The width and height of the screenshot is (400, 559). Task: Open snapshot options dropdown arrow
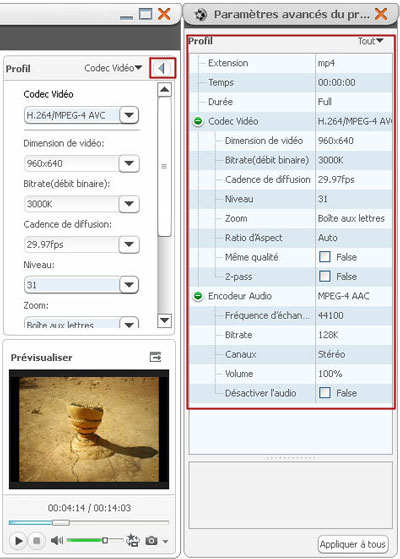[x=165, y=542]
